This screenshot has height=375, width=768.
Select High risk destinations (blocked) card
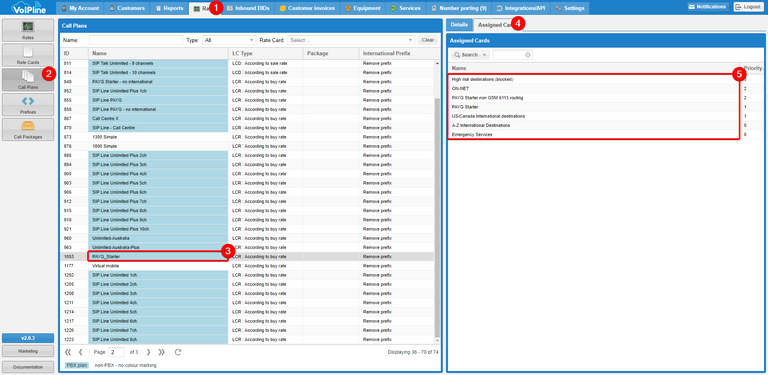606,79
